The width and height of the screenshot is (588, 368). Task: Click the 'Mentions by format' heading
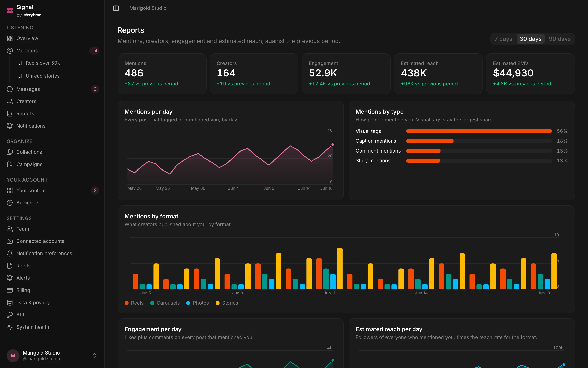[151, 216]
